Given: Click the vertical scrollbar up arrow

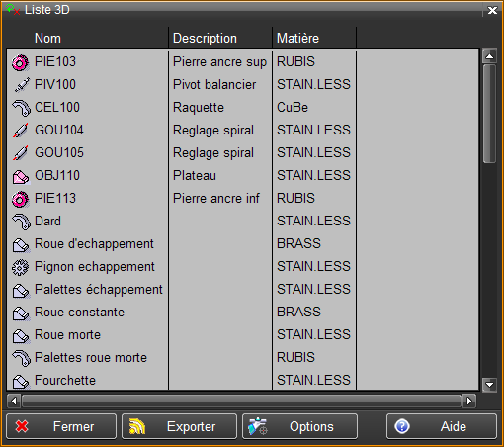Looking at the screenshot, I should click(489, 56).
